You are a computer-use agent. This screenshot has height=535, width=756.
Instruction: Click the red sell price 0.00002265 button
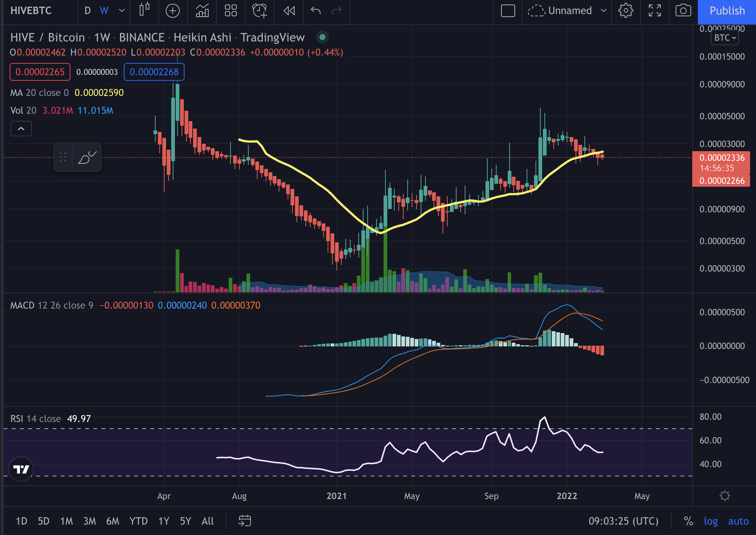tap(40, 72)
